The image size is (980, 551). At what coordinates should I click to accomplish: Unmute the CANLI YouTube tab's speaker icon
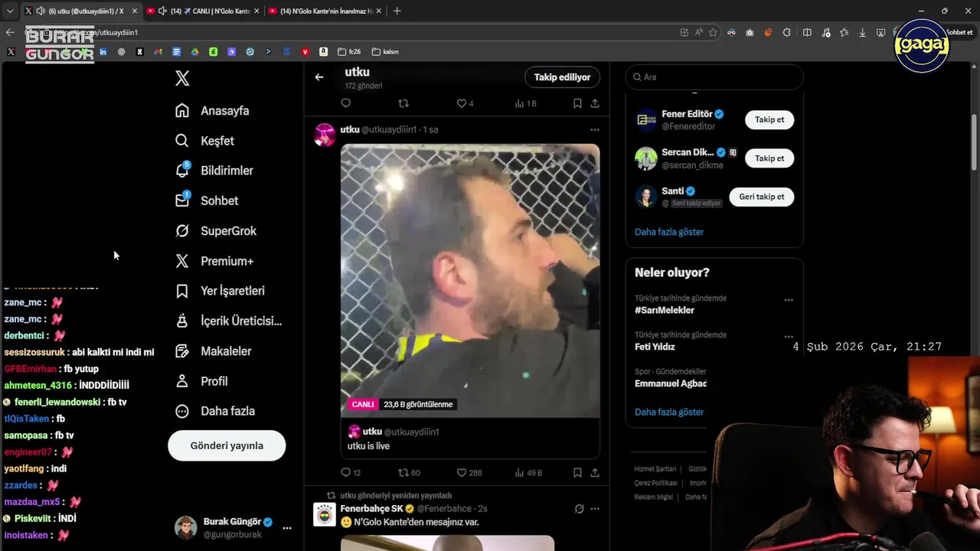pyautogui.click(x=162, y=11)
